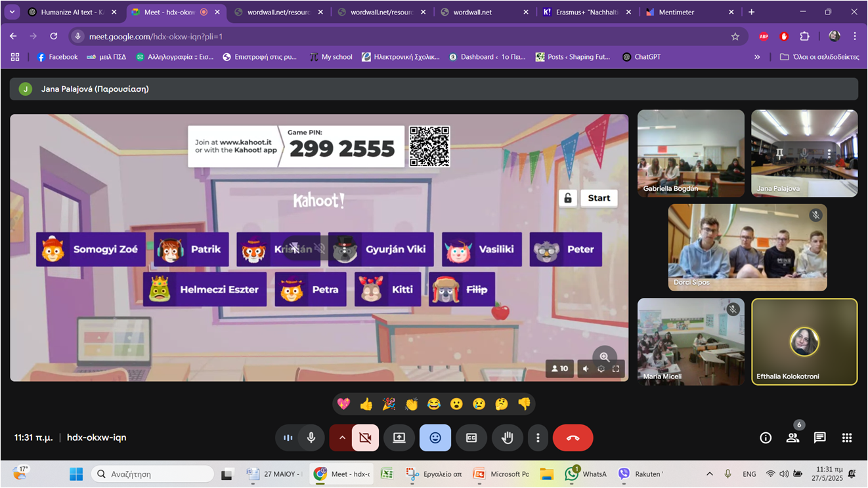Open the activities grid icon
Image resolution: width=868 pixels, height=488 pixels.
[847, 437]
